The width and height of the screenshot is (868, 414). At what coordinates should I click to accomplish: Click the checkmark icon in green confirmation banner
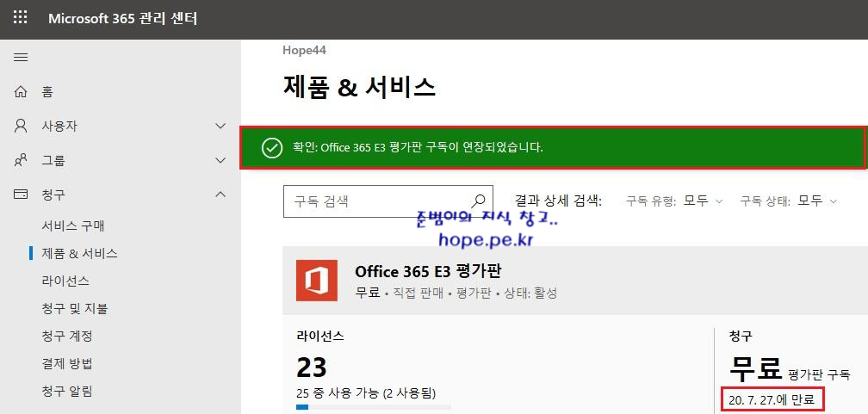(272, 148)
